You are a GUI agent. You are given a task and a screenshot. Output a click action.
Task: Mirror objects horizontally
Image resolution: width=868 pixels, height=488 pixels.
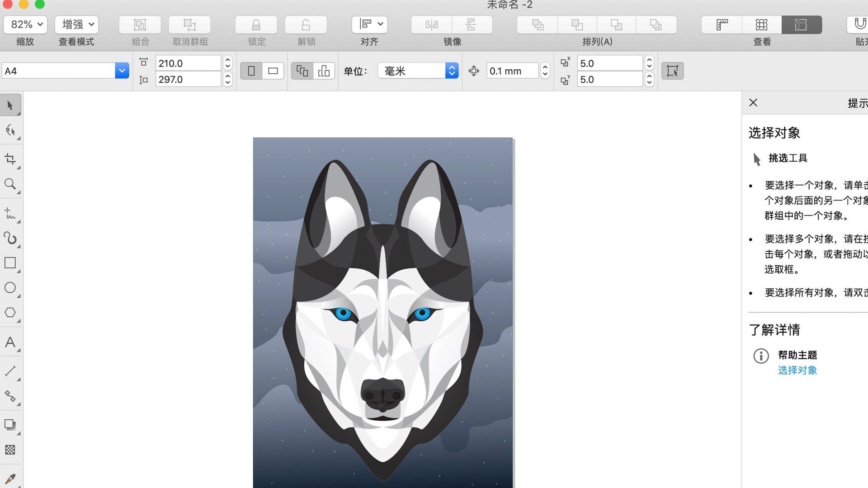click(431, 24)
